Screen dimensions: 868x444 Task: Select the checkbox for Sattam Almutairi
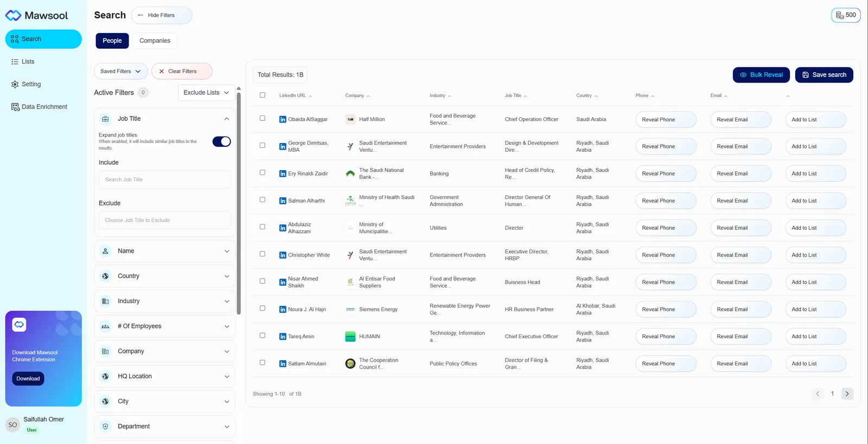coord(263,363)
